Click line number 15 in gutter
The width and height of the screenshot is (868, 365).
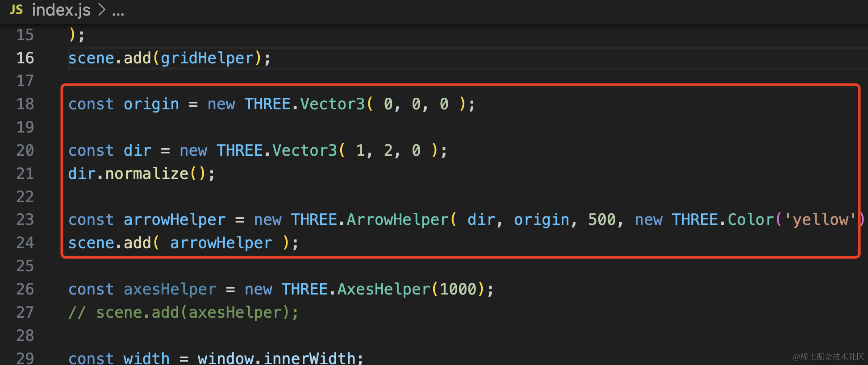[x=25, y=35]
